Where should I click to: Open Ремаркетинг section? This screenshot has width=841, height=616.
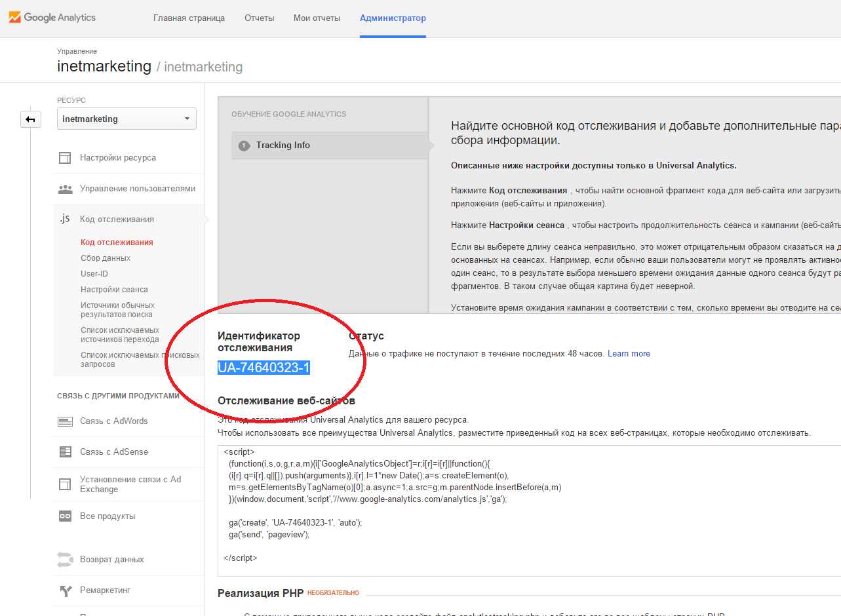pyautogui.click(x=105, y=590)
